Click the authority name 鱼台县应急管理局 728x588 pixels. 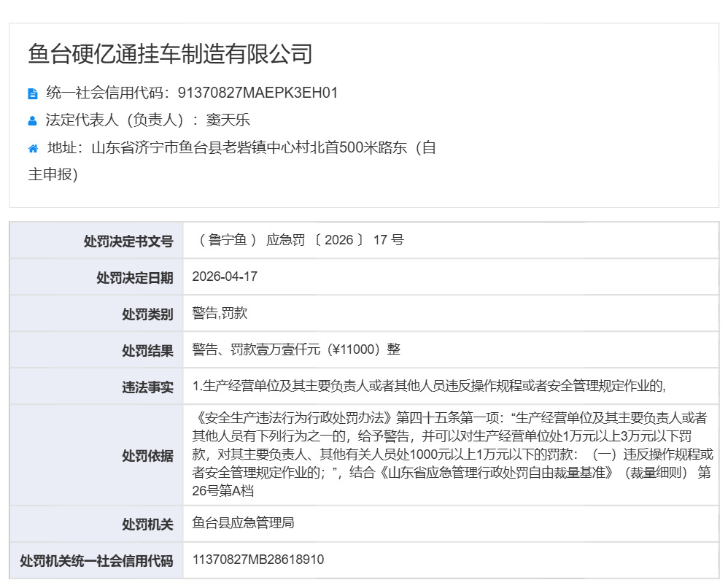coord(243,523)
